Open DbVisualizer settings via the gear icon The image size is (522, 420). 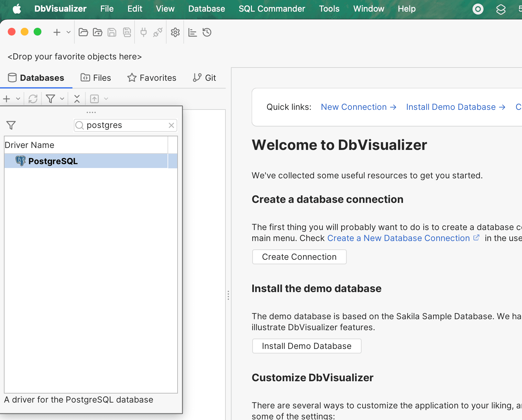coord(175,32)
